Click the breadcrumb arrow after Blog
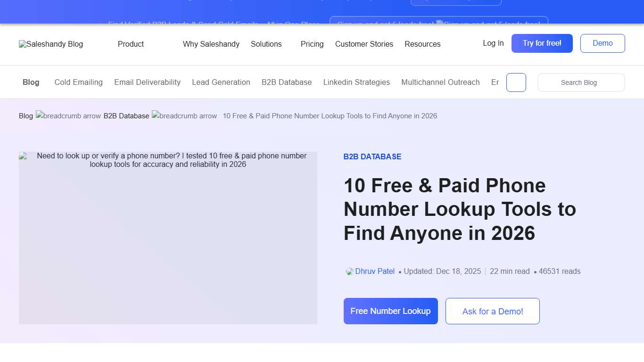Viewport: 644px width, 362px height. click(68, 115)
